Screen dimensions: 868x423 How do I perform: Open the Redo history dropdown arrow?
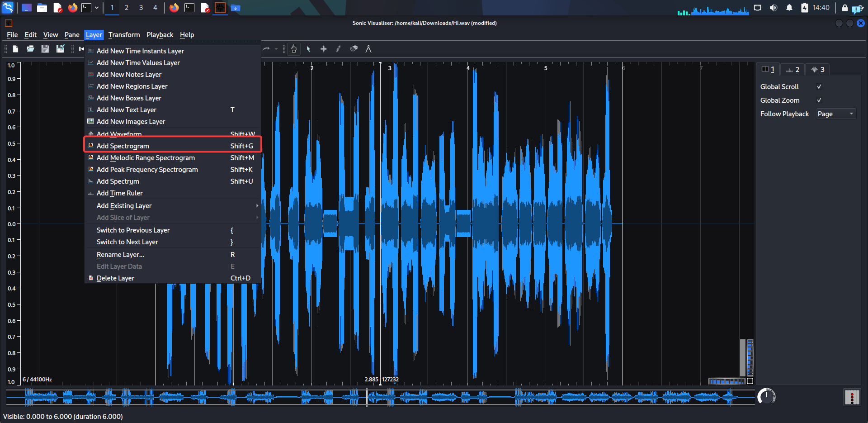pyautogui.click(x=276, y=49)
